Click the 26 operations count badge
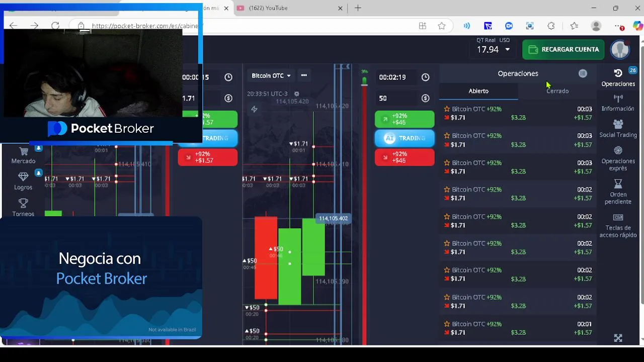Image resolution: width=644 pixels, height=362 pixels. pyautogui.click(x=632, y=70)
